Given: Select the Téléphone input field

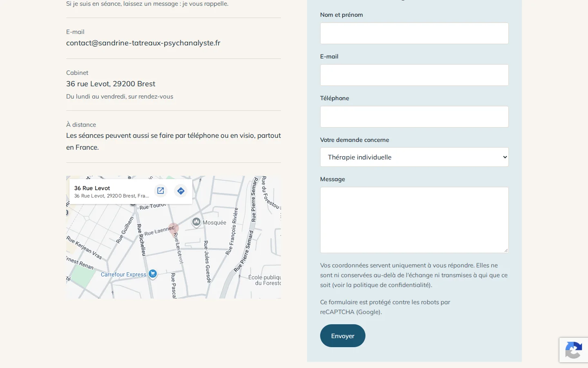Looking at the screenshot, I should (414, 117).
